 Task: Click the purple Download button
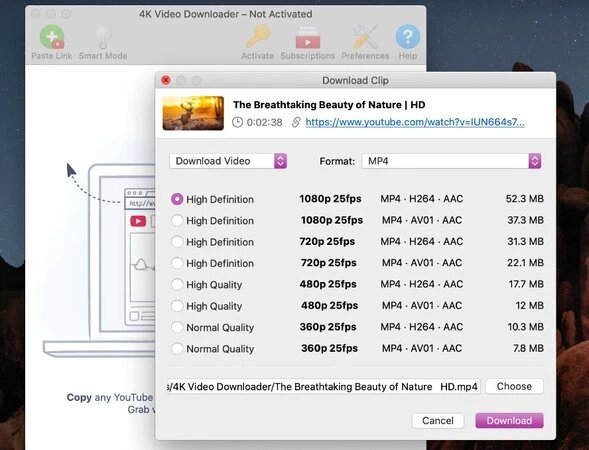pos(509,421)
